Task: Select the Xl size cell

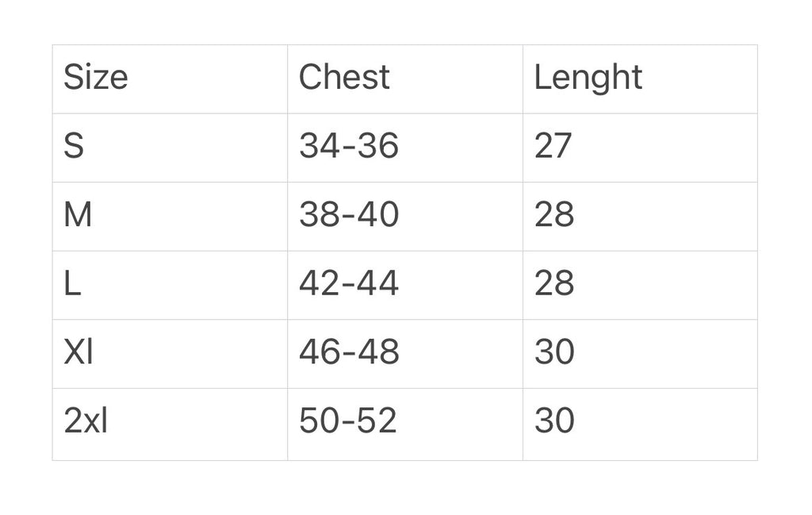Action: [79, 352]
